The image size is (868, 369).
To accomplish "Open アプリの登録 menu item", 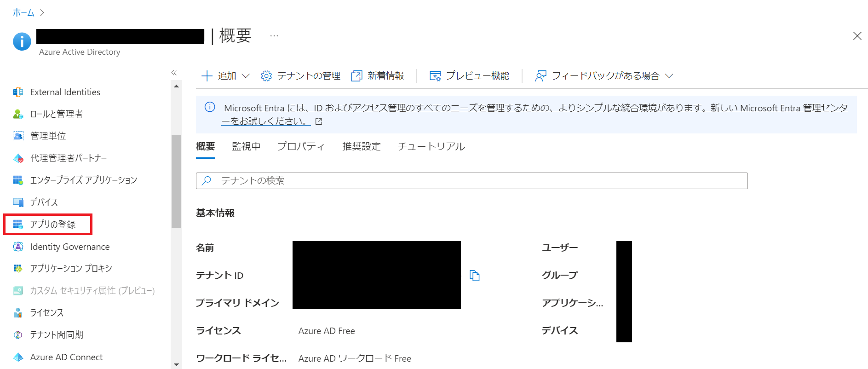I will click(53, 224).
